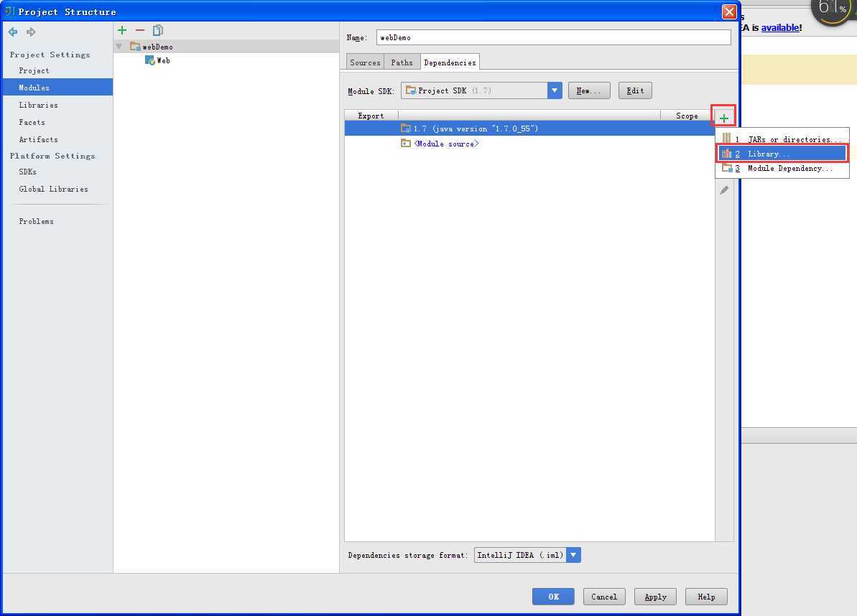The image size is (857, 616).
Task: Click the pencil edit dependency icon
Action: (x=724, y=190)
